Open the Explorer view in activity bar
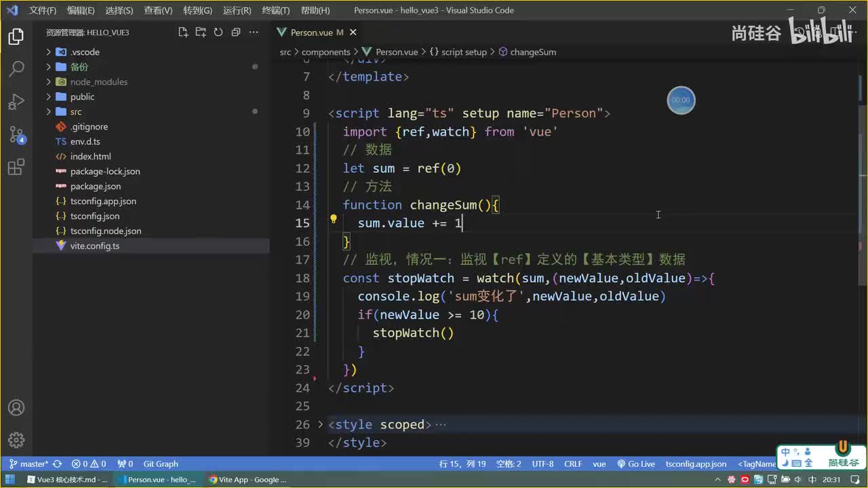868x488 pixels. (x=16, y=37)
